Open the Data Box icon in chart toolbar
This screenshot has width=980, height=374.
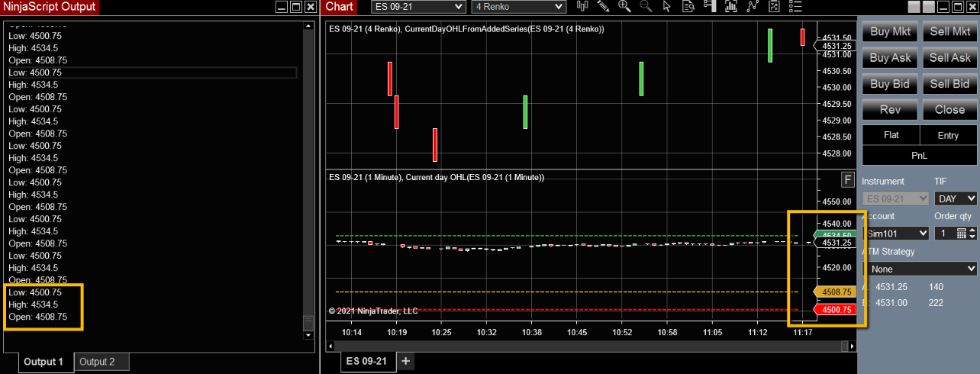click(688, 7)
